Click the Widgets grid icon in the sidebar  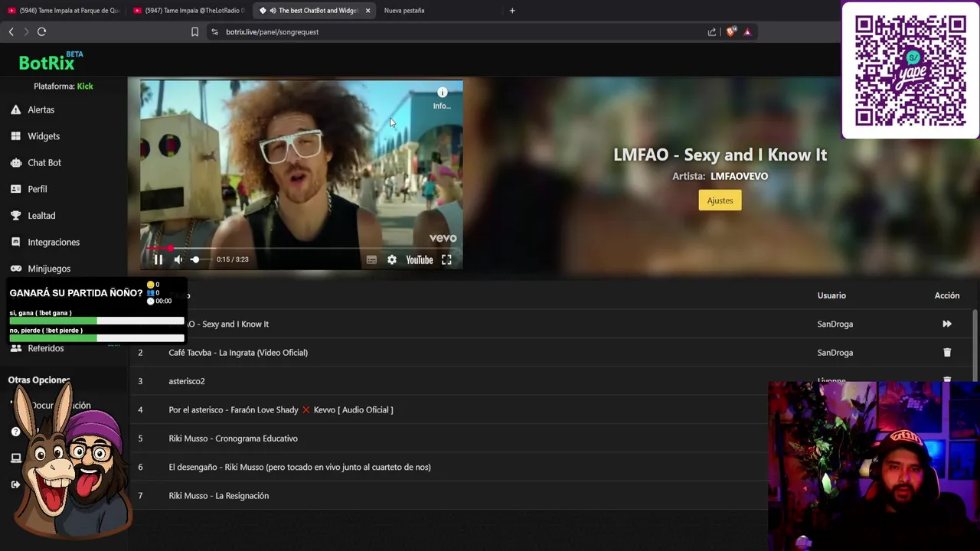pos(15,136)
